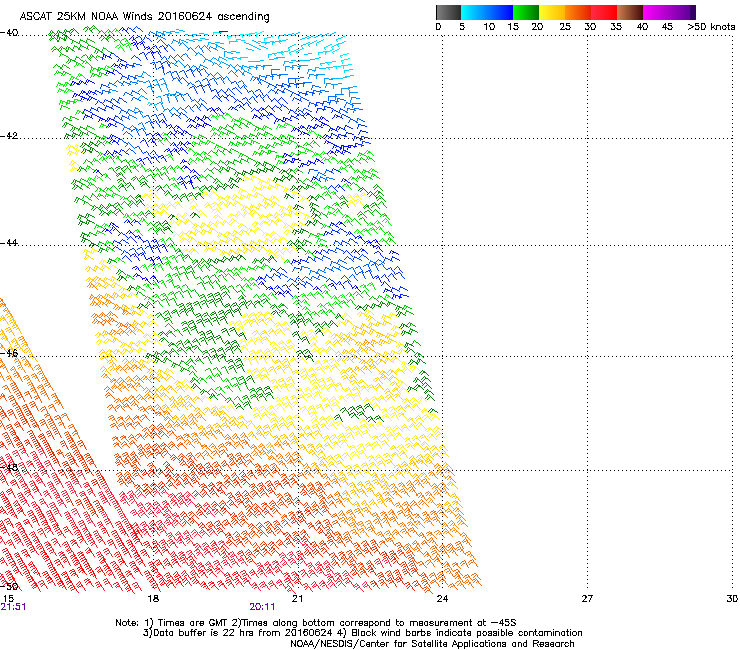
Task: Click the blue 10-15 knots color swatch
Action: [500, 12]
